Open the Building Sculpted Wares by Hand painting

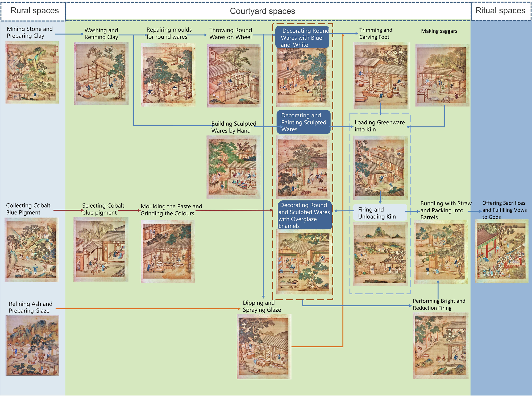point(233,167)
